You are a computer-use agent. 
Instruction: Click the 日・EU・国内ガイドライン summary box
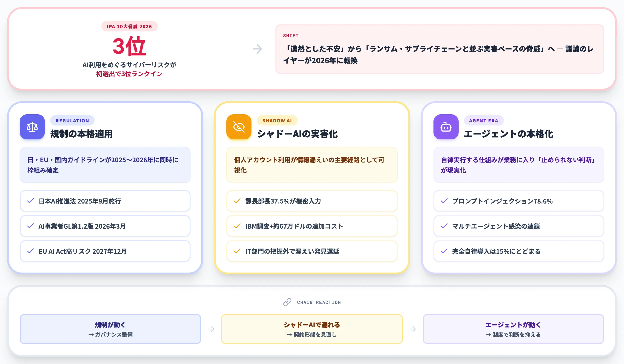coord(105,165)
